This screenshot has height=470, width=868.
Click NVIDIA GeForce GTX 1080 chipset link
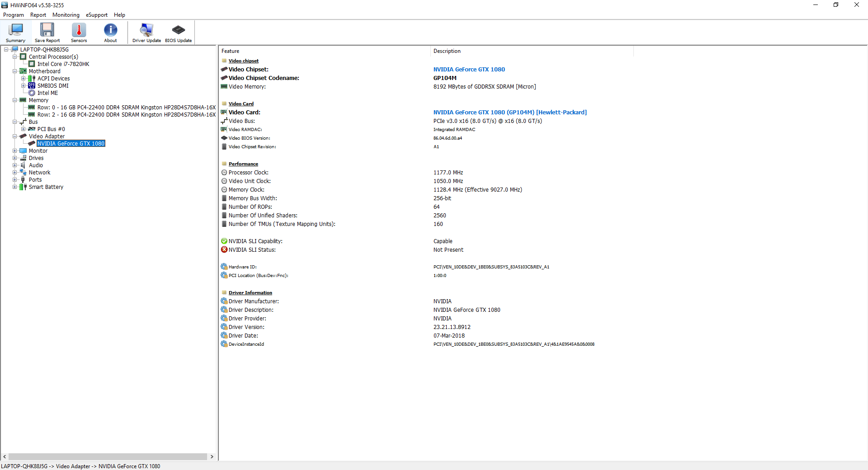click(x=469, y=70)
